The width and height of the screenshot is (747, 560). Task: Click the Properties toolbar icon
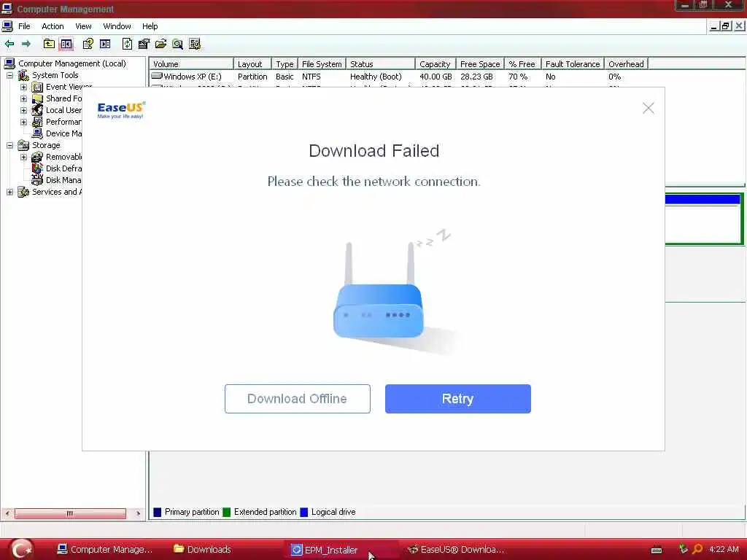point(144,44)
